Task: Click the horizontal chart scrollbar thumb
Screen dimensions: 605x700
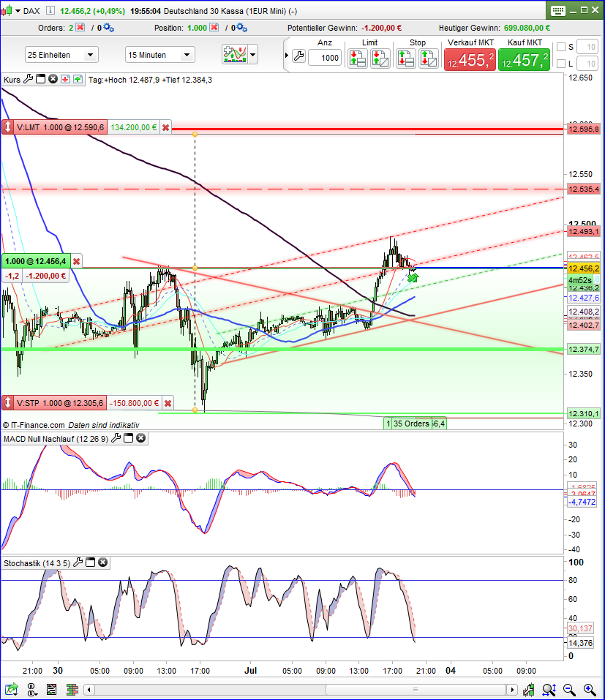Action: tap(416, 689)
